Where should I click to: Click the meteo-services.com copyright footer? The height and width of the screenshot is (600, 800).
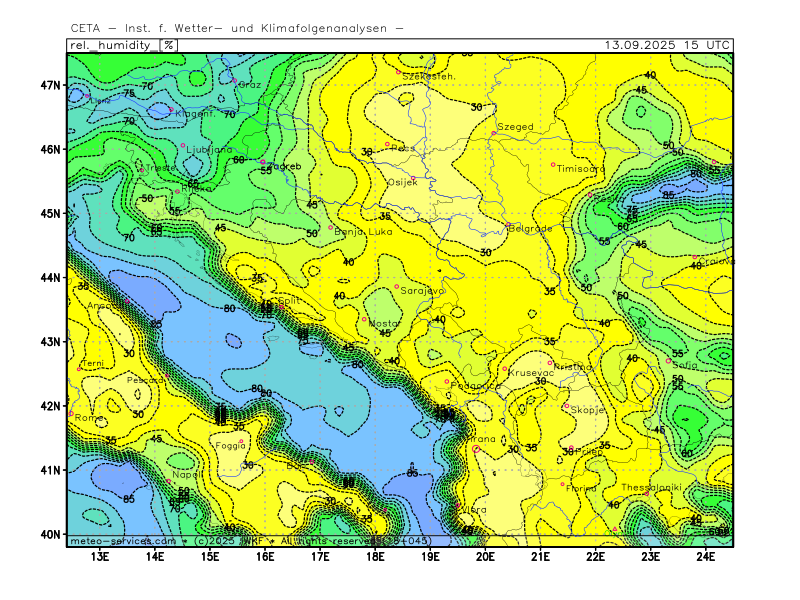(251, 541)
